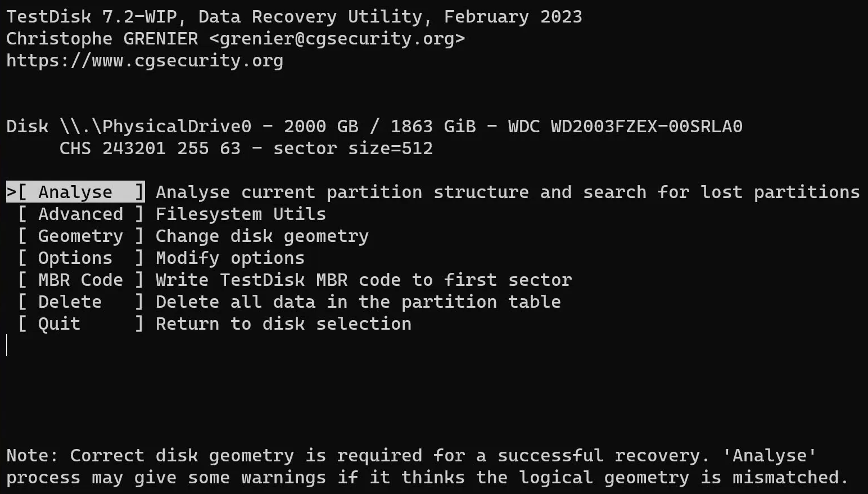The image size is (868, 494).
Task: Click the CHS sector size line
Action: (246, 148)
